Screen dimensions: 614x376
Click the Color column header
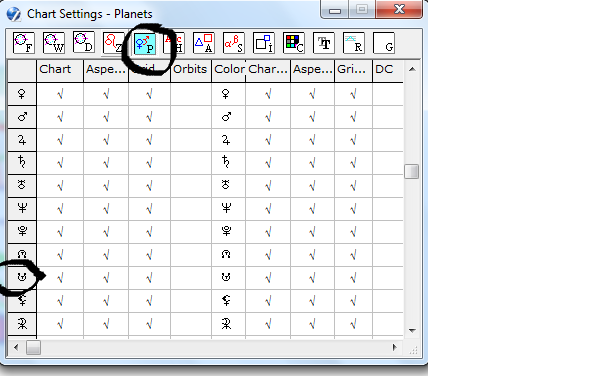click(229, 70)
